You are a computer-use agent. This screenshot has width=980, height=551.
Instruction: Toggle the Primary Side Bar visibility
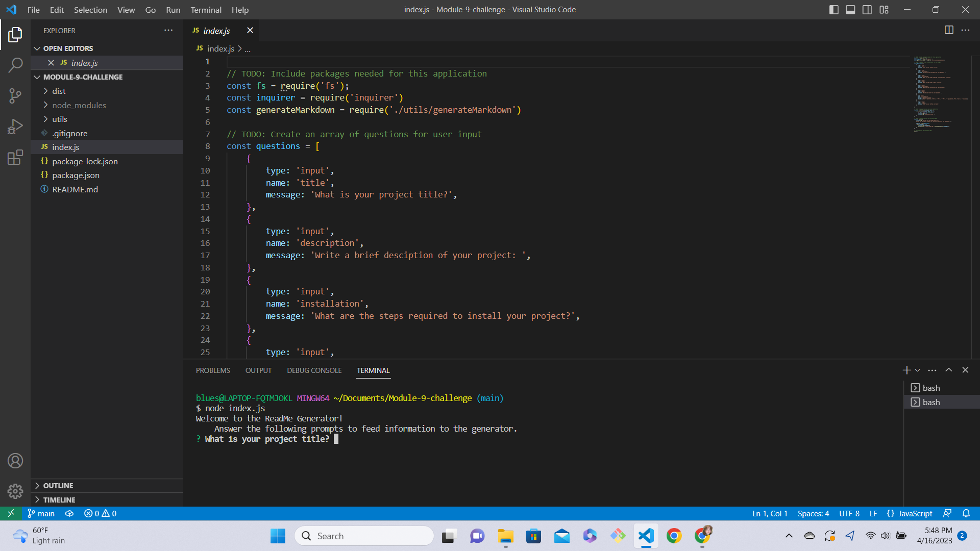coord(834,9)
